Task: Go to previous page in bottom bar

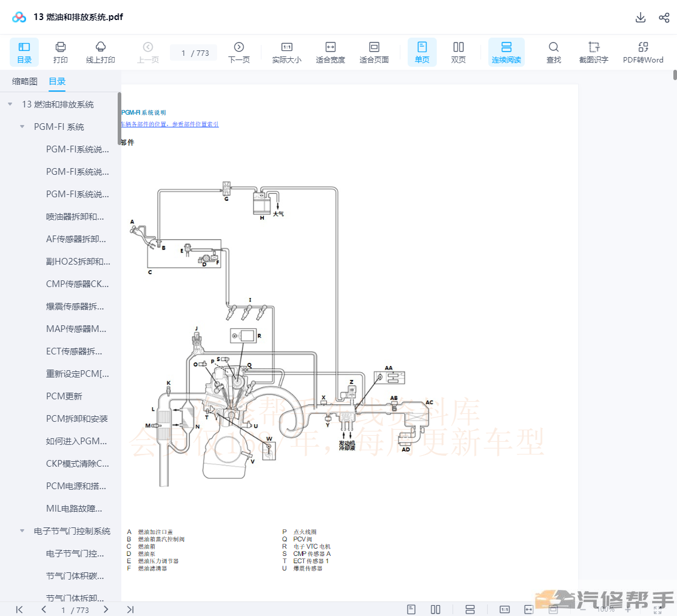Action: click(44, 609)
